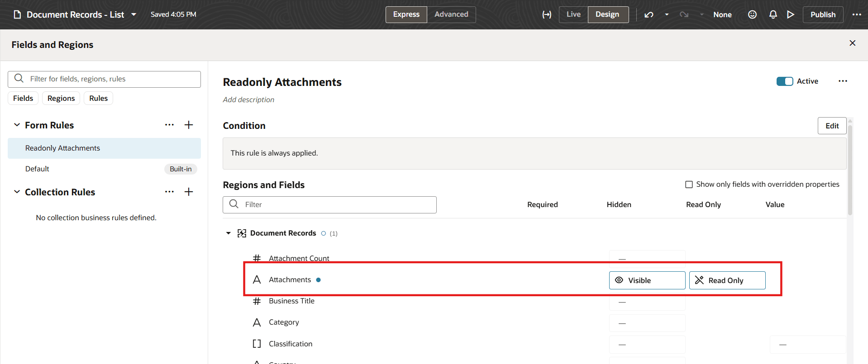Click Add description under the rule title

[x=248, y=99]
